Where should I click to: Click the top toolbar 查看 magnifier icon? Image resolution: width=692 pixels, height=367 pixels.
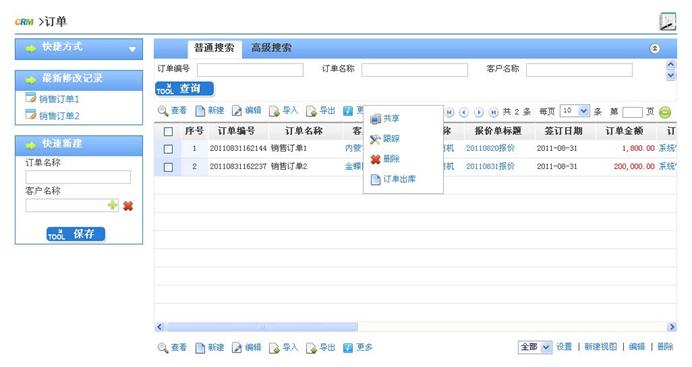pyautogui.click(x=163, y=111)
